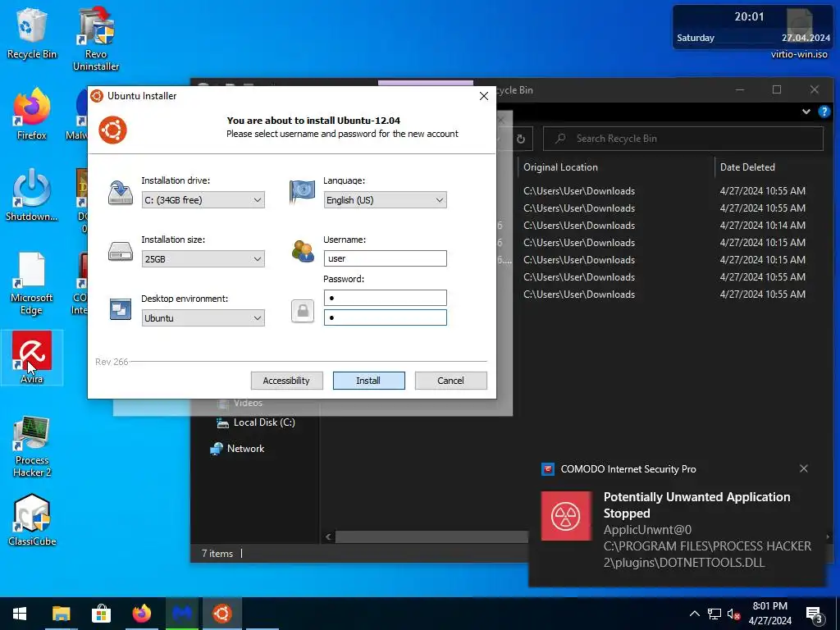Image resolution: width=840 pixels, height=630 pixels.
Task: Click the language flag icon
Action: tap(302, 192)
